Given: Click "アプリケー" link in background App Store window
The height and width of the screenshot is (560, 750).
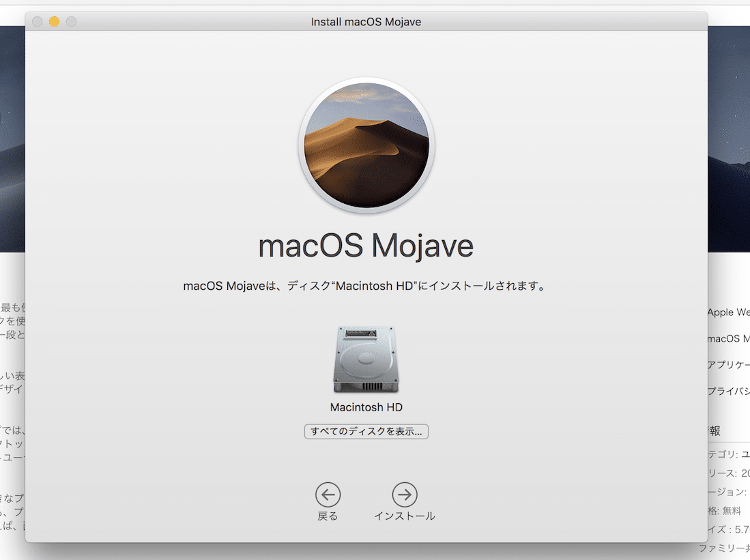Looking at the screenshot, I should coord(728,365).
